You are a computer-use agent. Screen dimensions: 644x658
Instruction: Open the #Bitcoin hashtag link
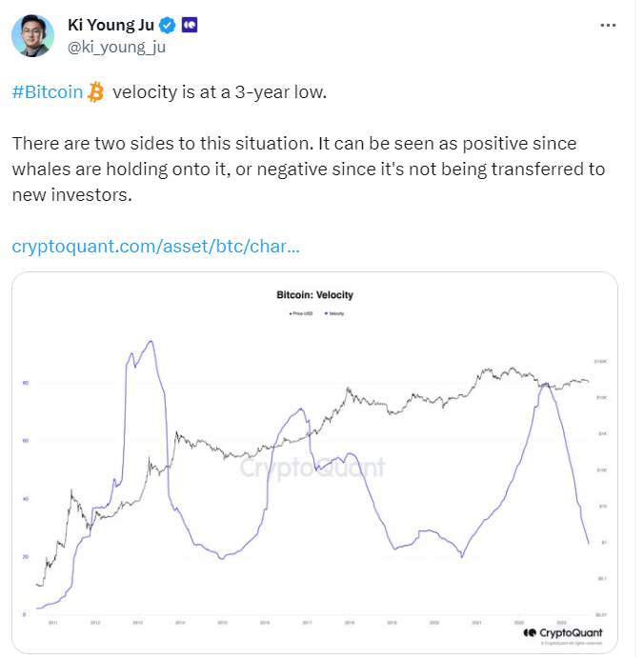pyautogui.click(x=48, y=92)
